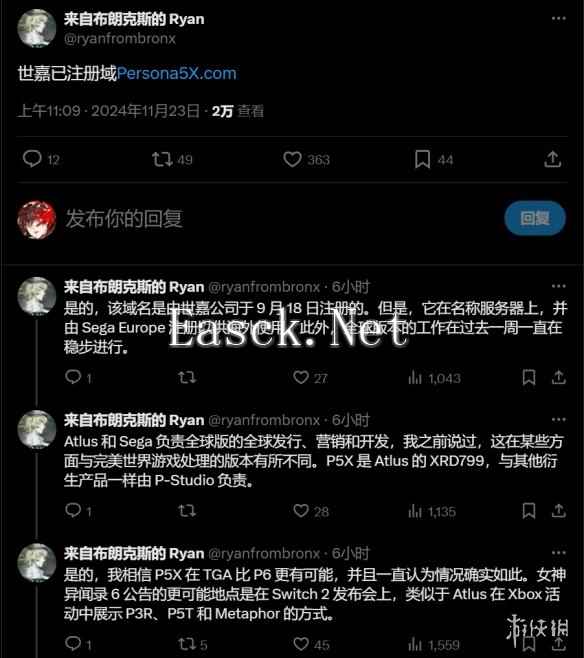This screenshot has width=584, height=658.
Task: Open the three-dot menu on the main post
Action: [x=558, y=18]
